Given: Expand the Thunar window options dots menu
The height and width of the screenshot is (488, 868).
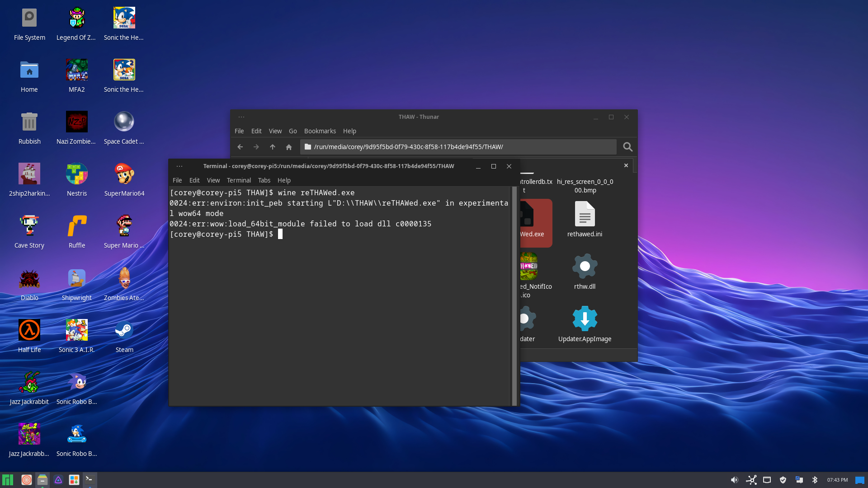Looking at the screenshot, I should tap(241, 117).
